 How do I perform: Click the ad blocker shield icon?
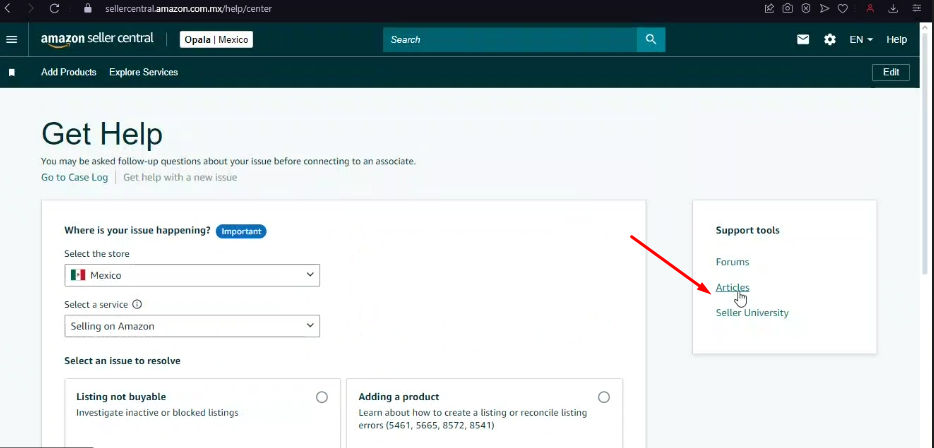tap(805, 8)
